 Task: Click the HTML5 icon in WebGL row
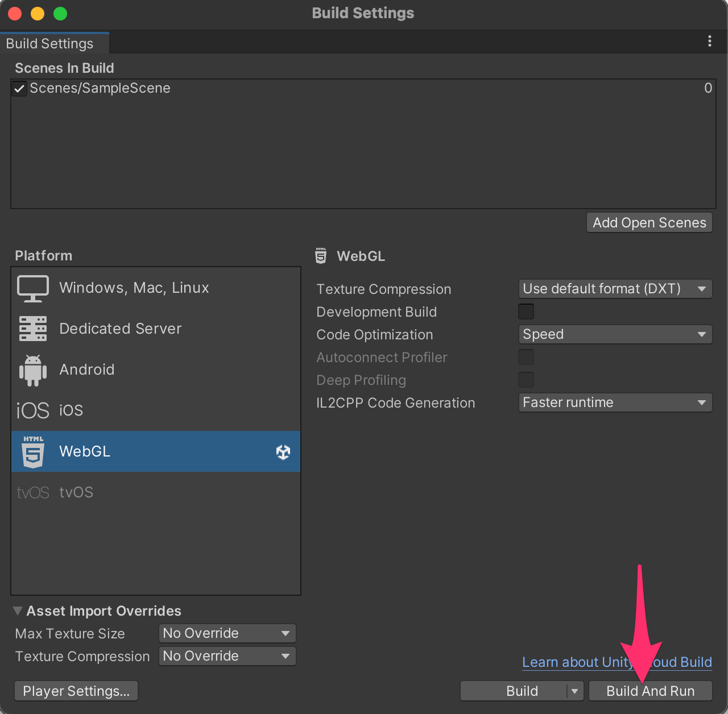pos(33,451)
